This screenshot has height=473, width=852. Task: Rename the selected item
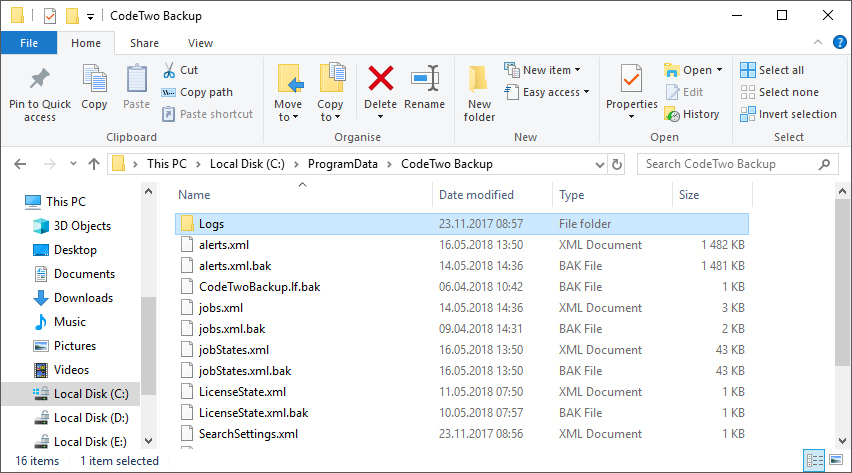pos(424,88)
